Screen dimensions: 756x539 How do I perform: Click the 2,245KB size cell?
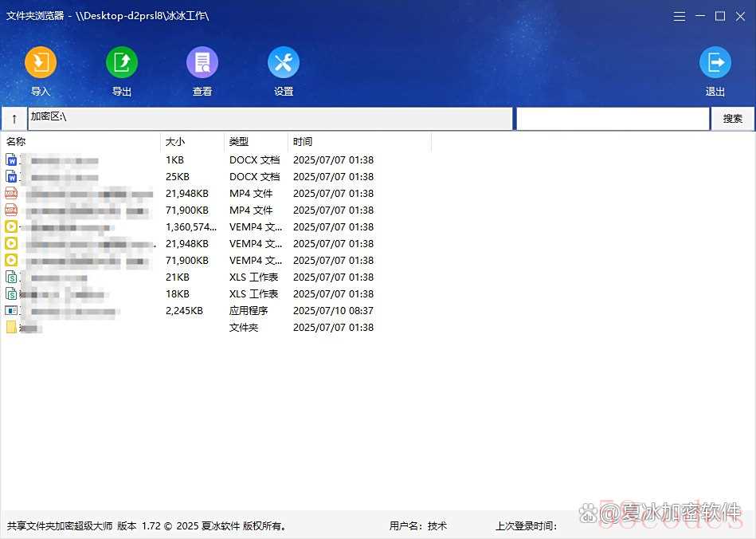pos(184,311)
